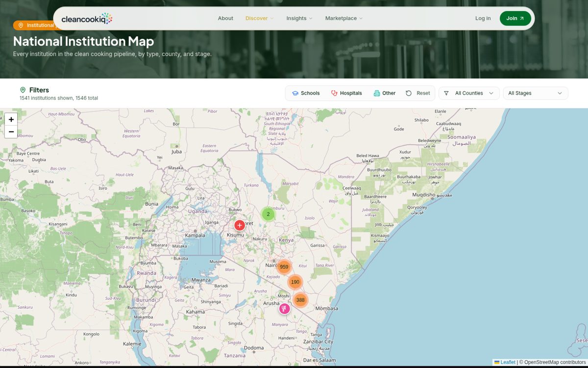Screen dimensions: 588x368
Task: Zoom out on the map
Action: 11,132
